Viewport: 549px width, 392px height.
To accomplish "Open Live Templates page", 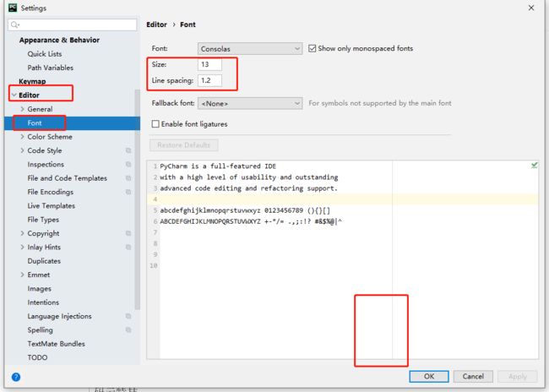I will [52, 205].
